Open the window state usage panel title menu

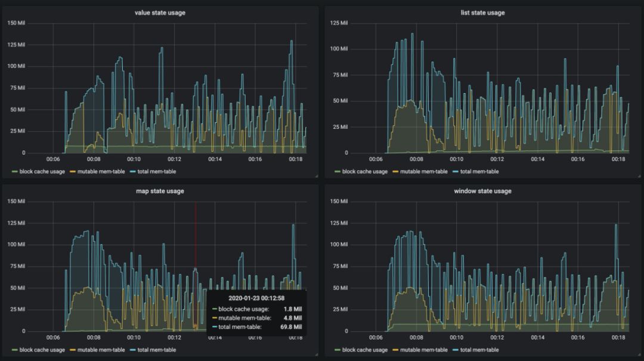(482, 191)
